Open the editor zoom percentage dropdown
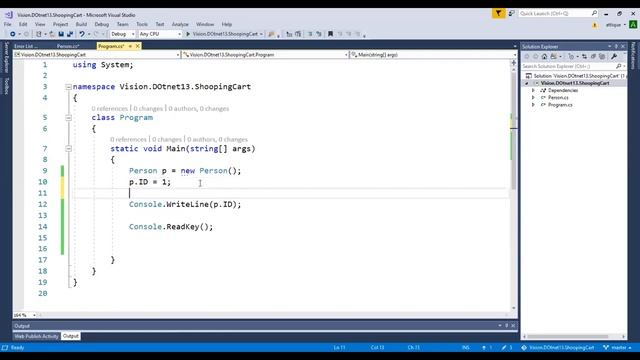This screenshot has height=360, width=640. [34, 315]
